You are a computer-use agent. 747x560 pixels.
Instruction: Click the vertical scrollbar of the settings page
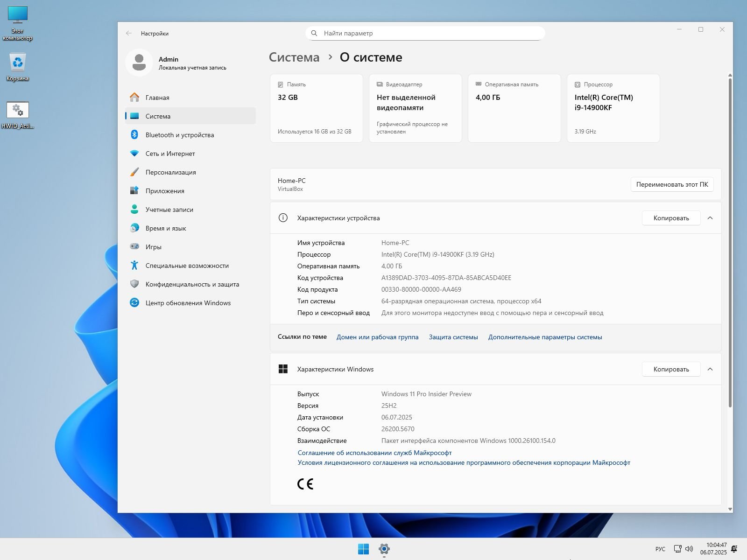730,243
